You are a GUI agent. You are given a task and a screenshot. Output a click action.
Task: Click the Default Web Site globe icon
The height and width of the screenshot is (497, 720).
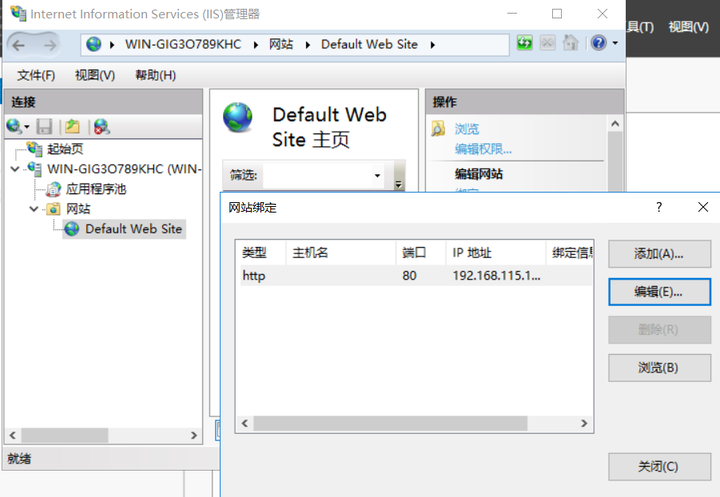pyautogui.click(x=237, y=118)
